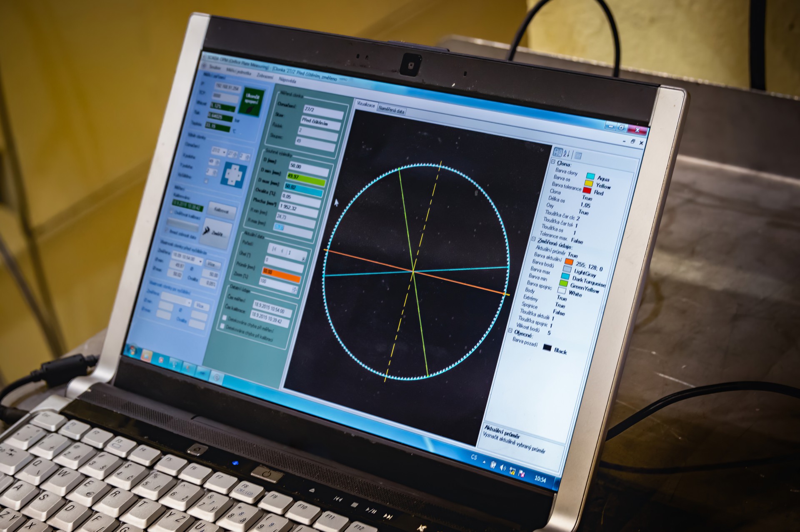This screenshot has width=800, height=532.
Task: Toggle the checkbox under the calibration date
Action: [x=171, y=212]
